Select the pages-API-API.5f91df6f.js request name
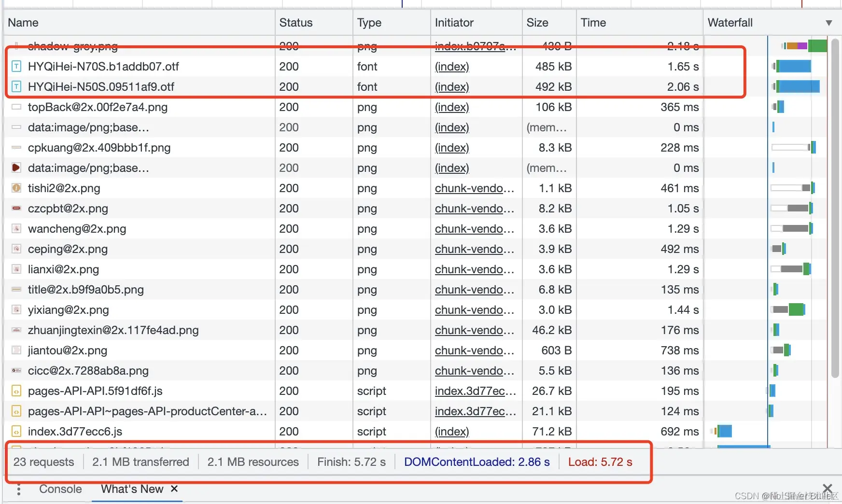The height and width of the screenshot is (504, 842). [x=95, y=391]
